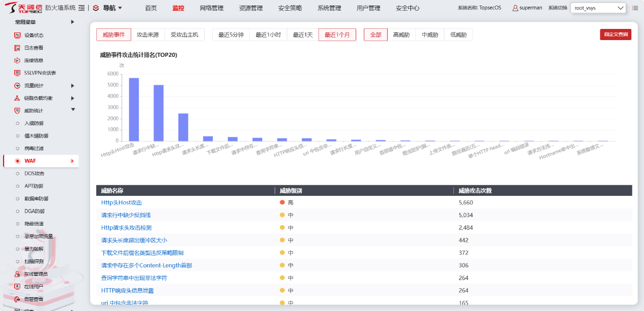Screen dimensions: 644x311
Task: Click the 自定义查询 button
Action: coord(615,34)
